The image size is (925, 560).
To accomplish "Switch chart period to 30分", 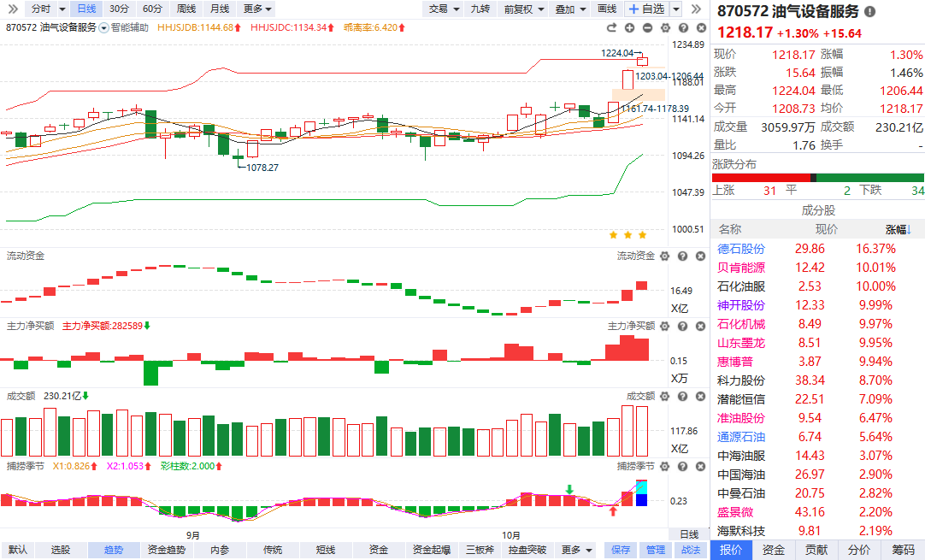I will (x=119, y=9).
